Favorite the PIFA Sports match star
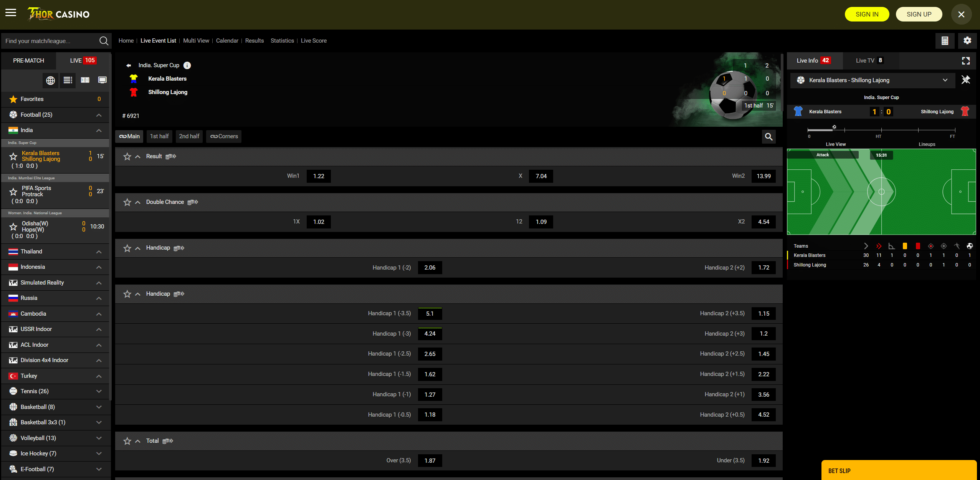This screenshot has height=480, width=980. tap(13, 191)
